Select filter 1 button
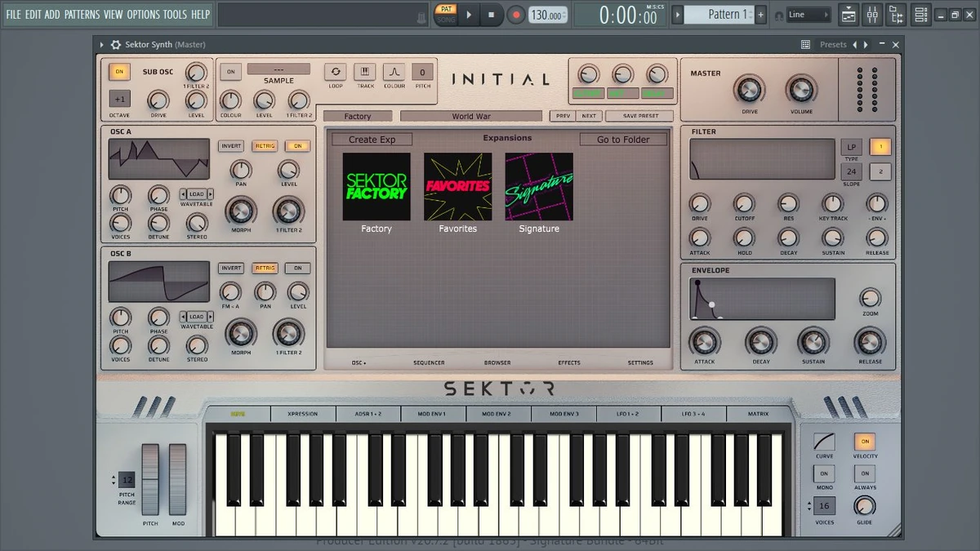The height and width of the screenshot is (551, 980). tap(880, 147)
